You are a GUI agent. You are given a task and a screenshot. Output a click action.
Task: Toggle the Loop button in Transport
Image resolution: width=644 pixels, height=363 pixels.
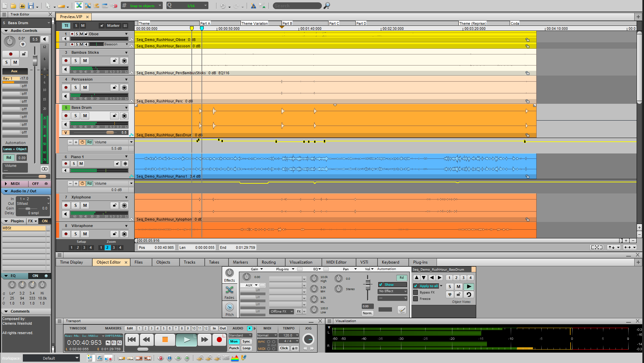coord(247,348)
